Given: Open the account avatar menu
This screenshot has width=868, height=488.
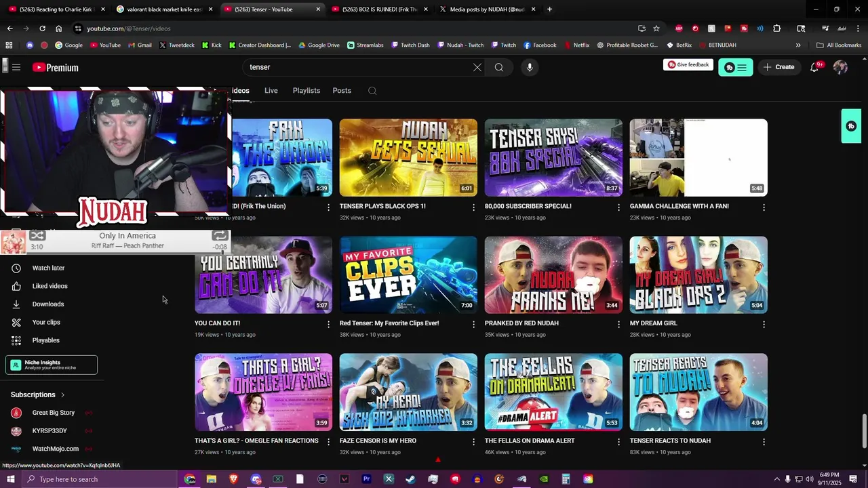Looking at the screenshot, I should tap(840, 67).
